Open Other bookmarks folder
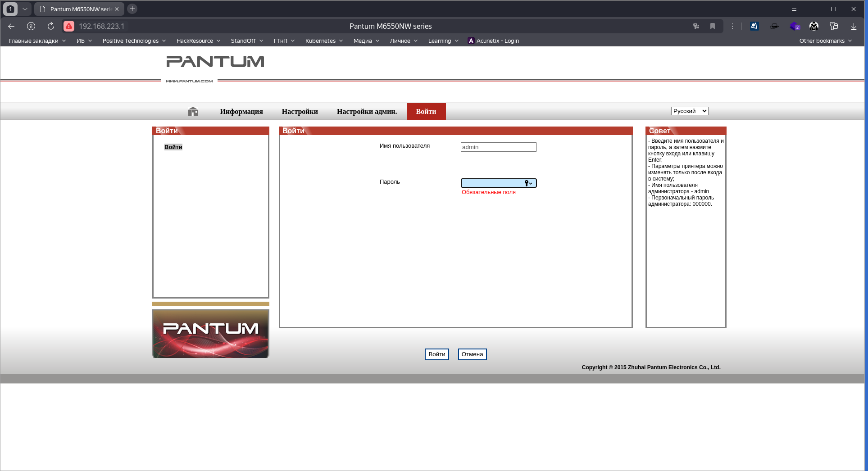868x471 pixels. coord(826,41)
